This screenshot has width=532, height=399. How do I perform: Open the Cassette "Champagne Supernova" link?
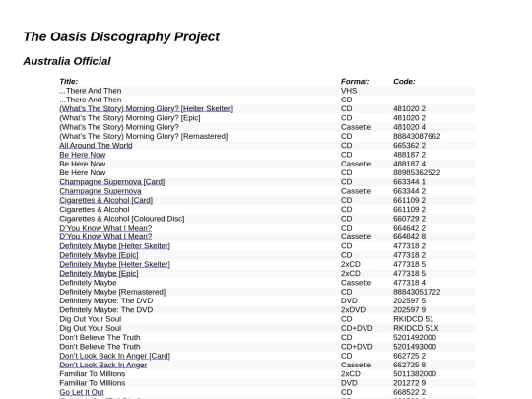click(100, 191)
